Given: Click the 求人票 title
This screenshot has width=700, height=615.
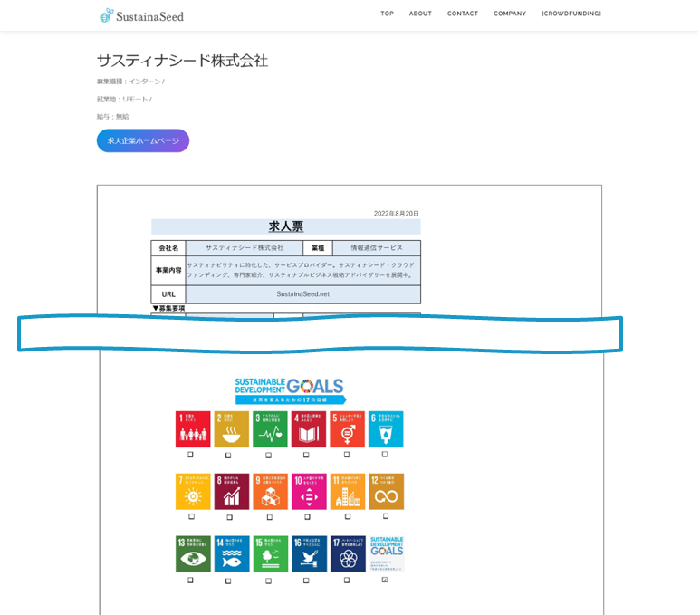Looking at the screenshot, I should pos(286,226).
